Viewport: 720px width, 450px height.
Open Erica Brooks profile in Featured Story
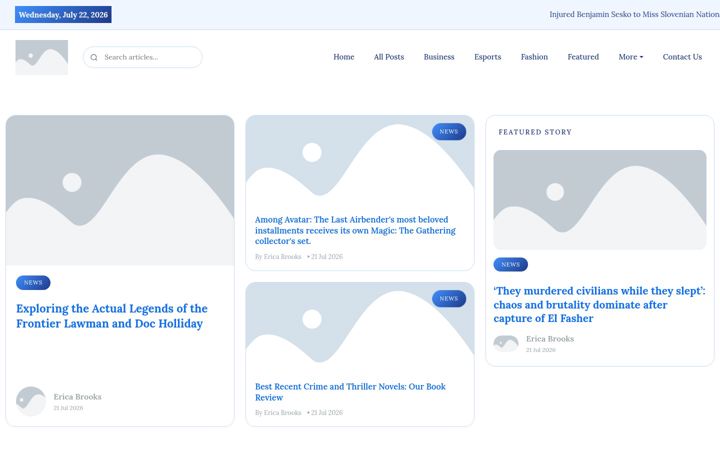point(550,339)
